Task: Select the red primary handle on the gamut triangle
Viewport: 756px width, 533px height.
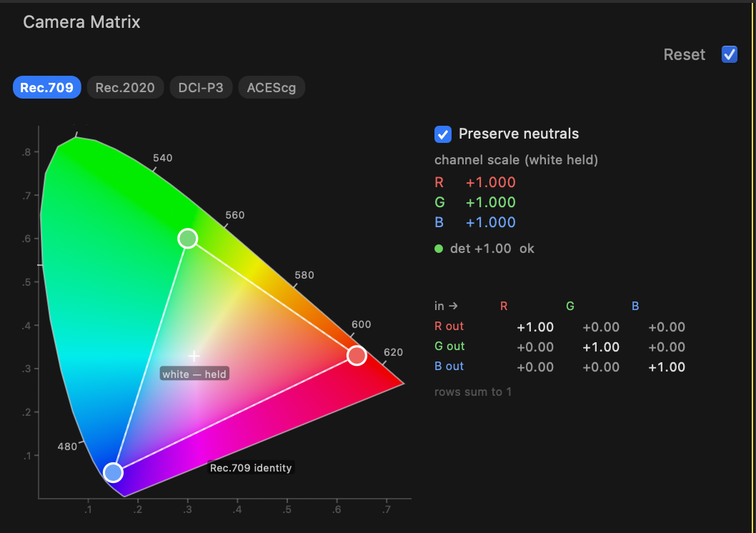Action: click(357, 355)
